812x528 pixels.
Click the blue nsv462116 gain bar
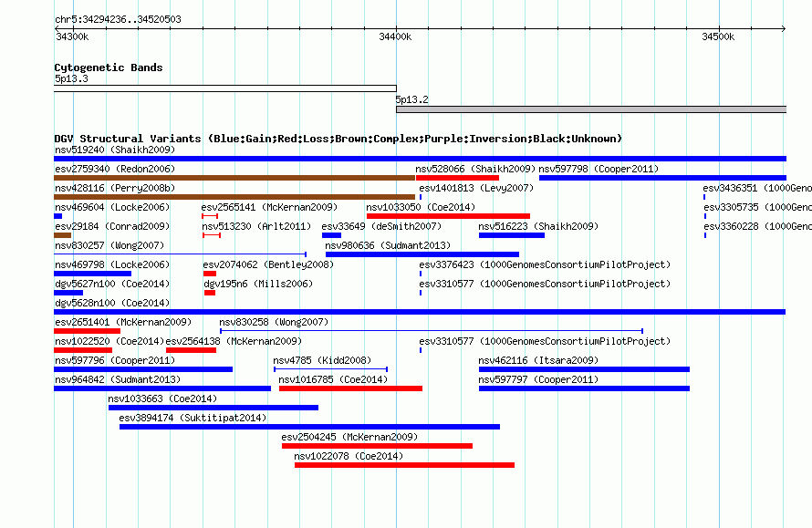(584, 369)
